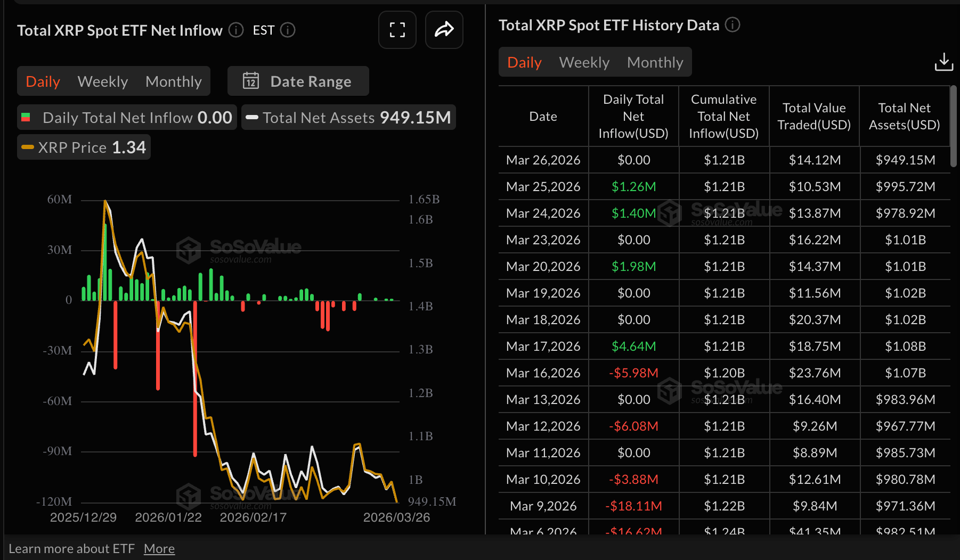This screenshot has width=960, height=560.
Task: Switch chart to Monthly view
Action: tap(173, 81)
